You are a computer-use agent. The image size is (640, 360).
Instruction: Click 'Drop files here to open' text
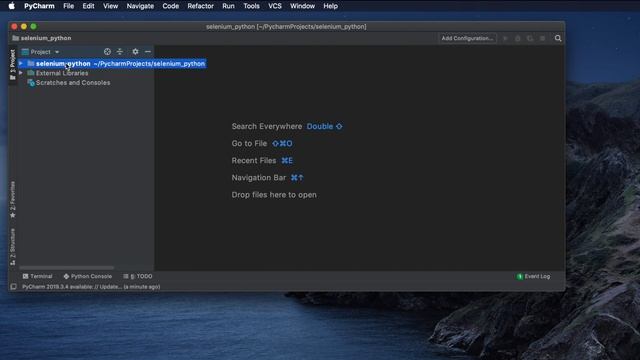pyautogui.click(x=274, y=195)
